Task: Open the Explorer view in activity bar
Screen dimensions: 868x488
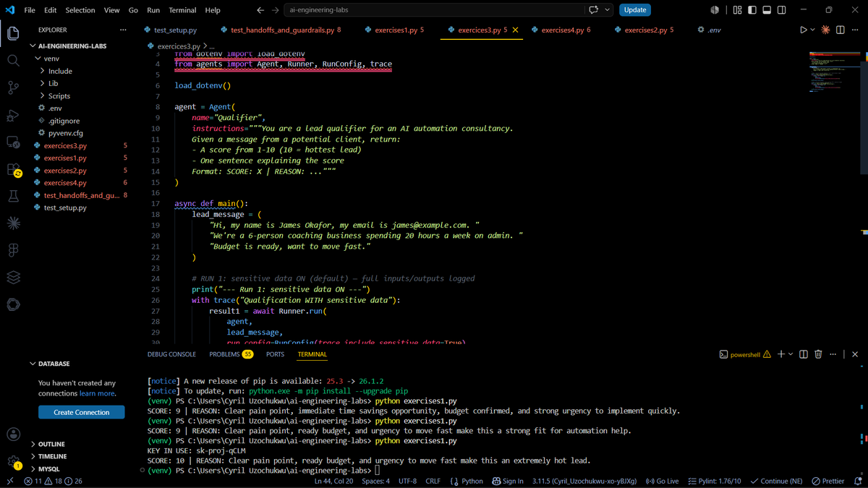Action: 13,33
